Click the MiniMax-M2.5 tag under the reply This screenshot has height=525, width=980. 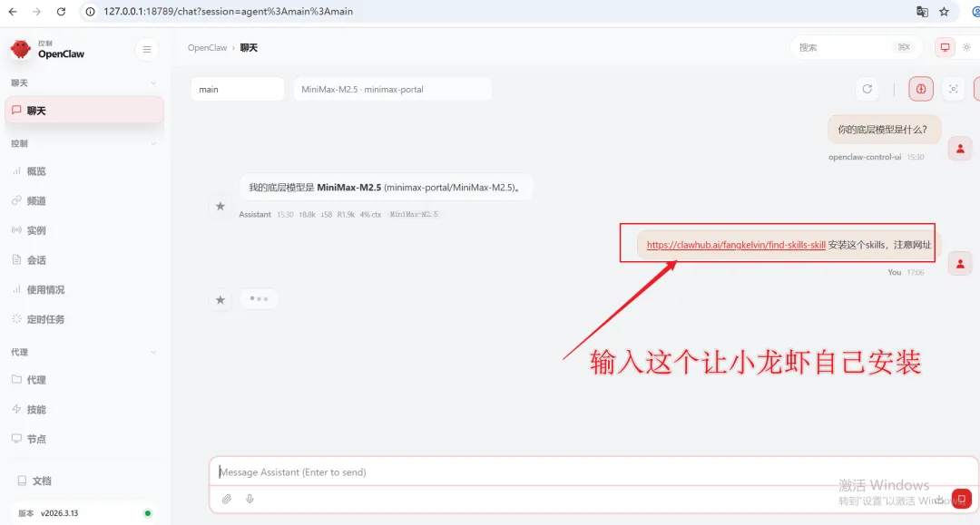[414, 214]
